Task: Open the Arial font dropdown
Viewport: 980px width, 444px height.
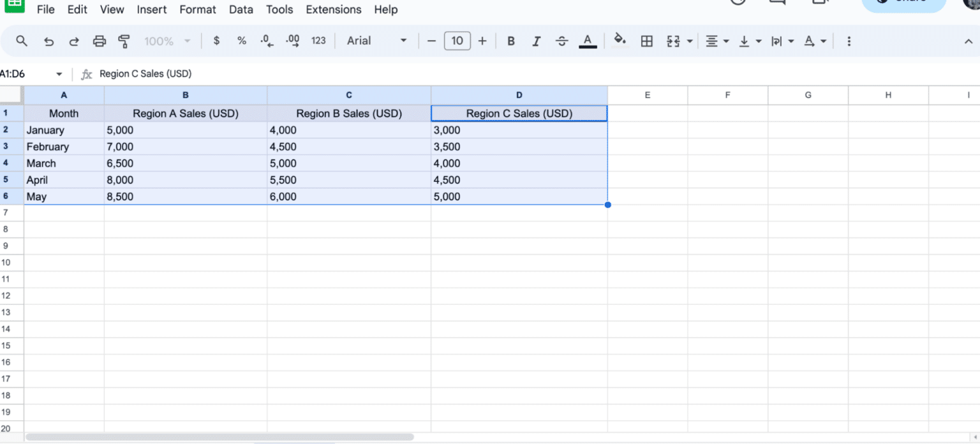Action: (x=376, y=41)
